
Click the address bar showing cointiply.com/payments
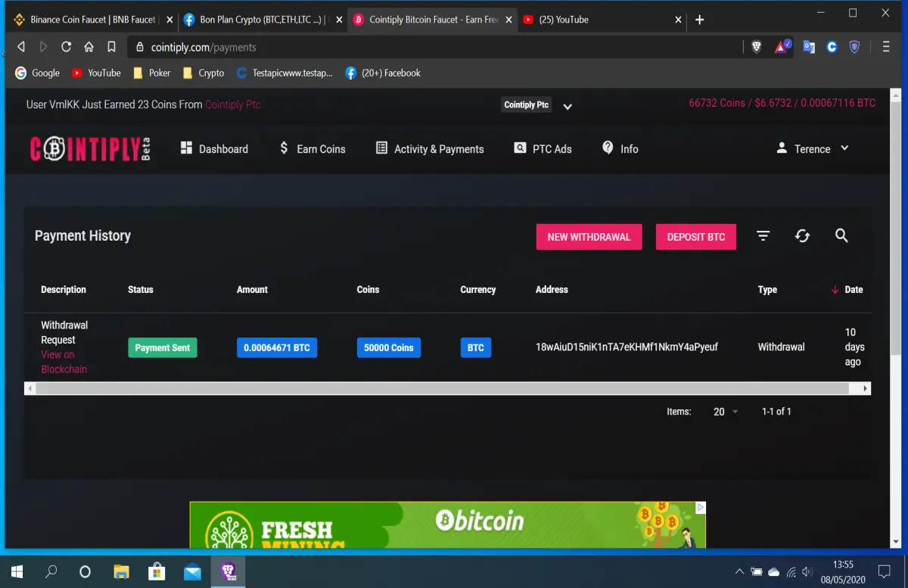pos(435,47)
